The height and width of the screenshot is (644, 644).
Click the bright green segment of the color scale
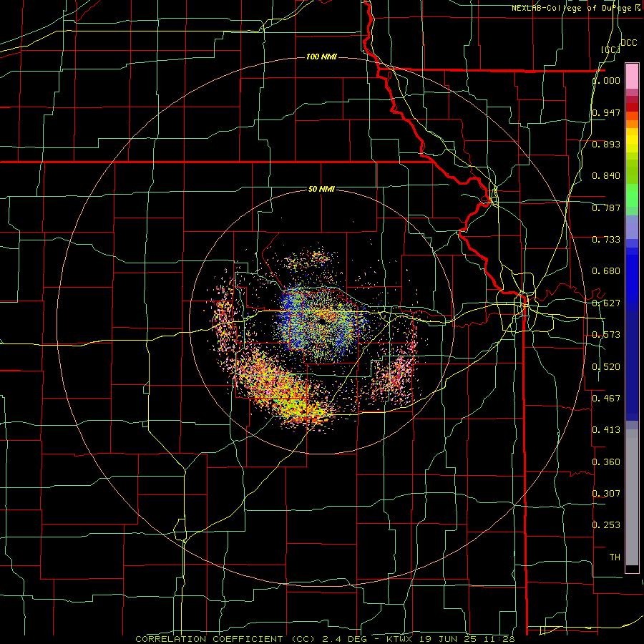coord(632,195)
